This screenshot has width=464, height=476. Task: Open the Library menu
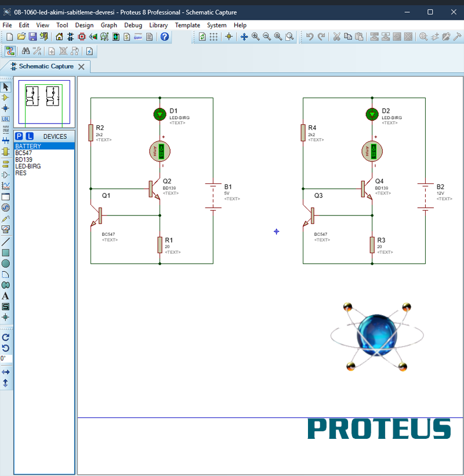pyautogui.click(x=158, y=25)
